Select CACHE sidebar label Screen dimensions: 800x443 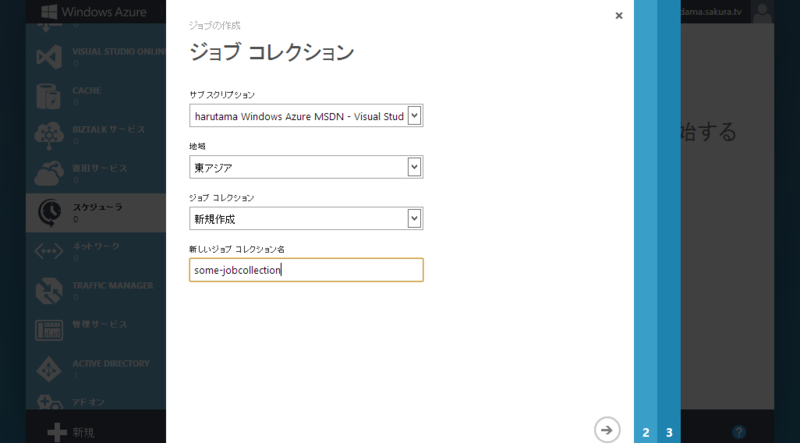coord(87,90)
